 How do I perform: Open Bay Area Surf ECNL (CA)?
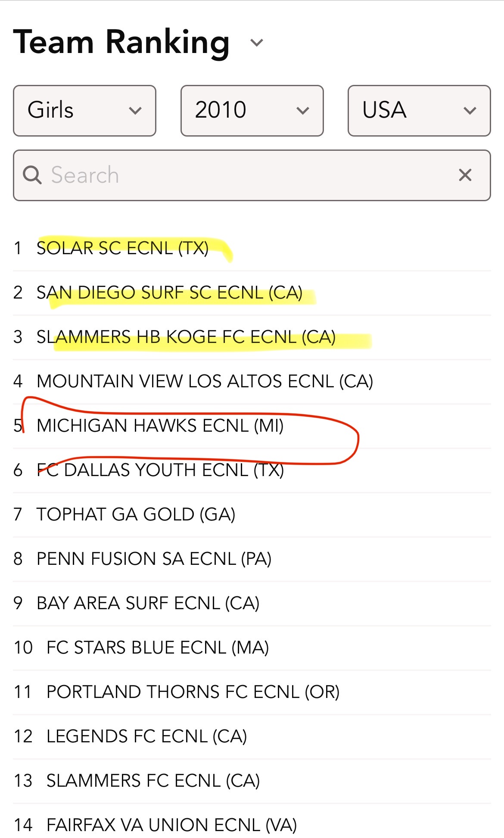point(148,603)
